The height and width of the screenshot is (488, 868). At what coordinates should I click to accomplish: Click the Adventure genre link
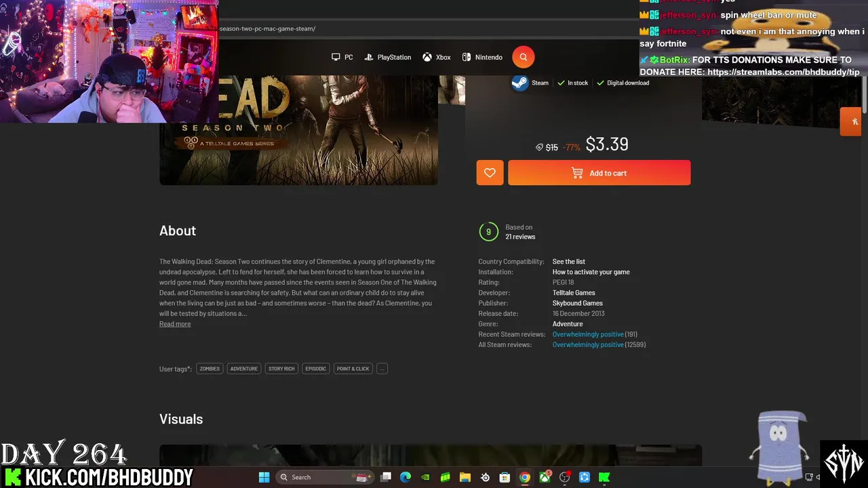tap(568, 324)
